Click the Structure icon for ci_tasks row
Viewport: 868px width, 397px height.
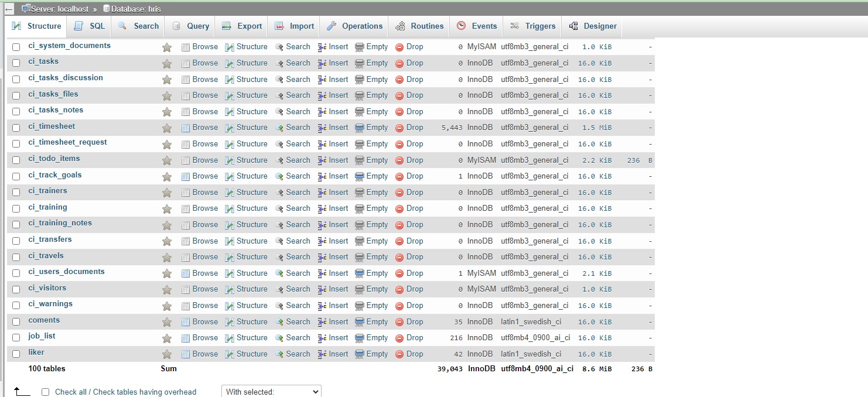coord(230,63)
